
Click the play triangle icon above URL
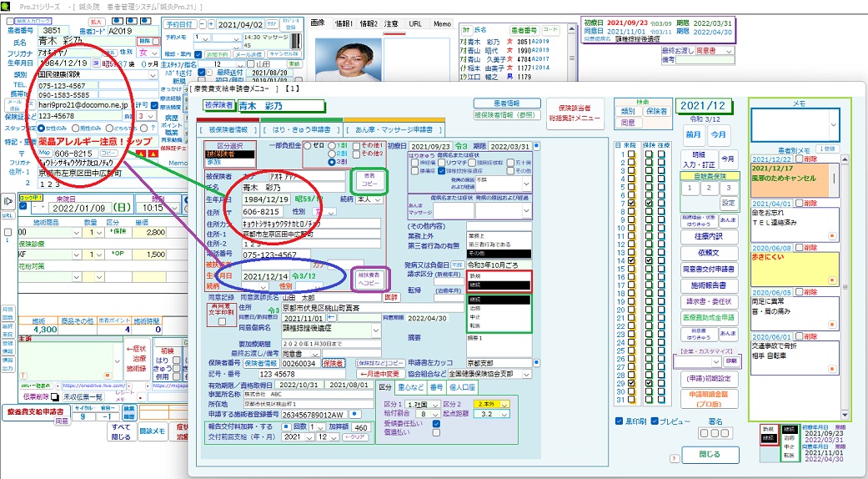(x=8, y=200)
